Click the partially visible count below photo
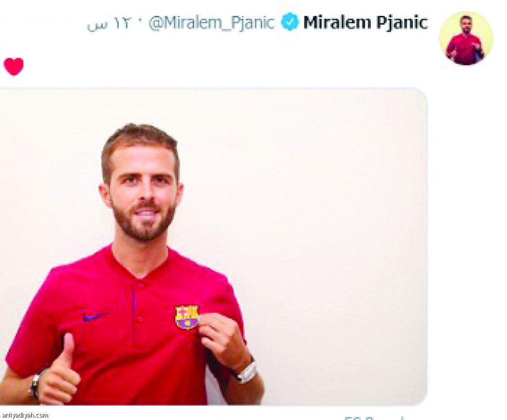This screenshot has height=420, width=507. tap(374, 418)
